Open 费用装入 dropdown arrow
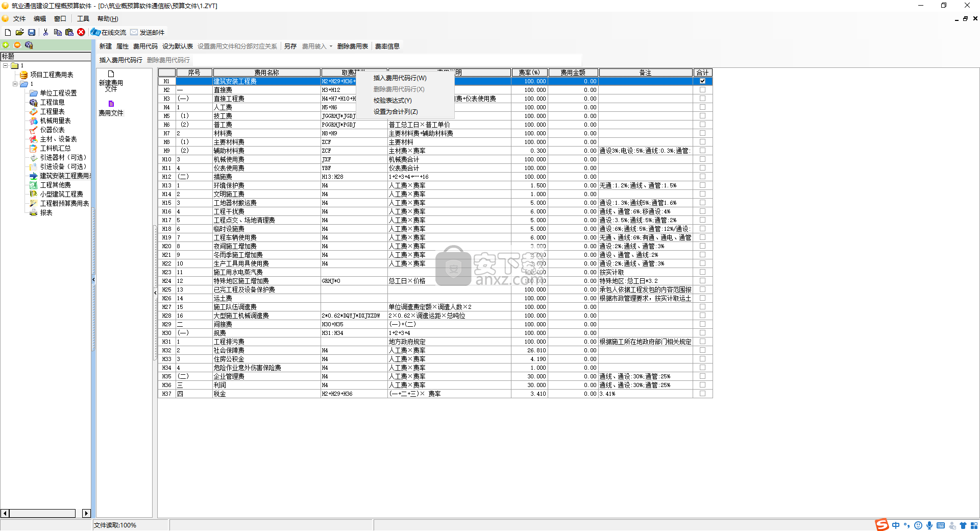Screen dimensions: 980x531 (331, 46)
